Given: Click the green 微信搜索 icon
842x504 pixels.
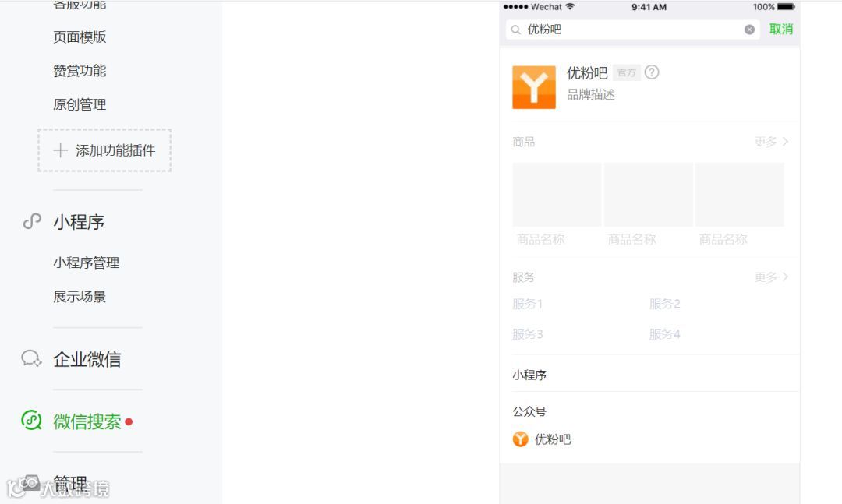Looking at the screenshot, I should pyautogui.click(x=31, y=421).
